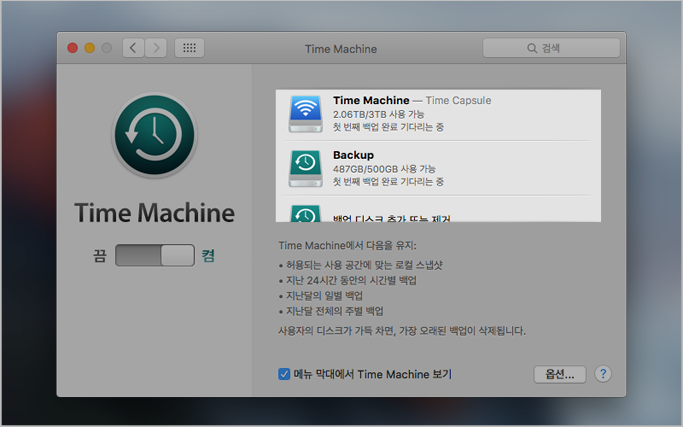
Task: Focus the 검색 search field
Action: (551, 48)
